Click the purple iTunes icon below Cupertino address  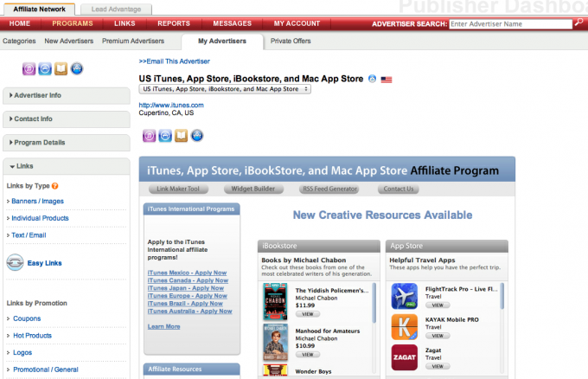tap(149, 136)
